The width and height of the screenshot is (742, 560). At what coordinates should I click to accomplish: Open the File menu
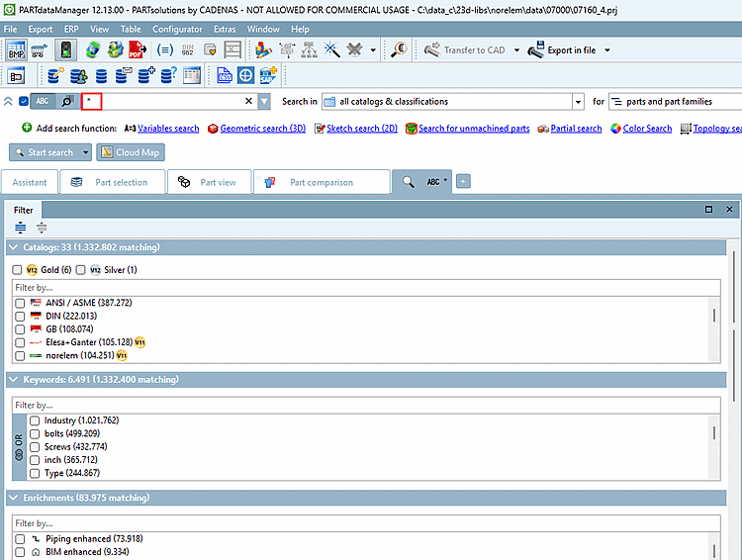click(11, 29)
